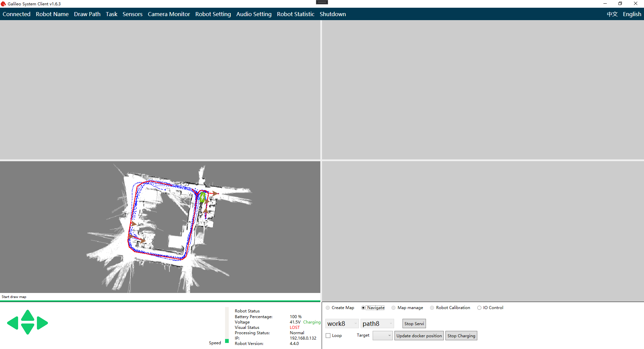Expand the Target dropdown list
This screenshot has height=349, width=644.
[x=383, y=336]
